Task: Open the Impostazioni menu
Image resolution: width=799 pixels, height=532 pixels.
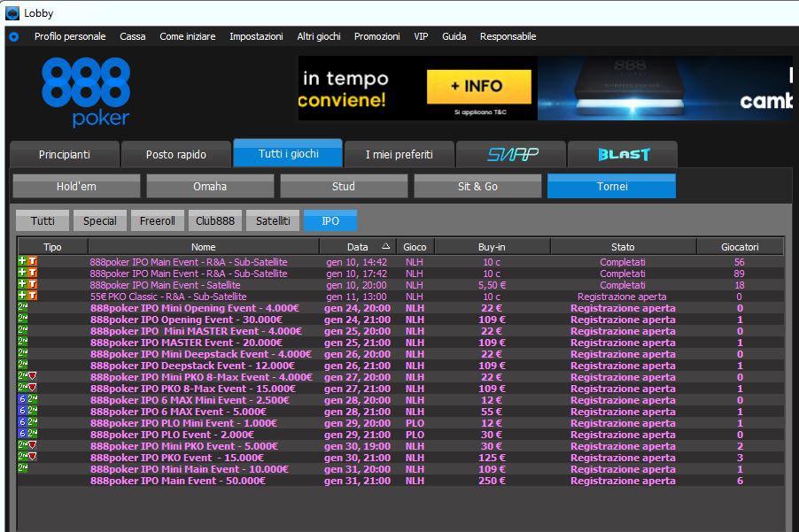Action: click(x=256, y=36)
